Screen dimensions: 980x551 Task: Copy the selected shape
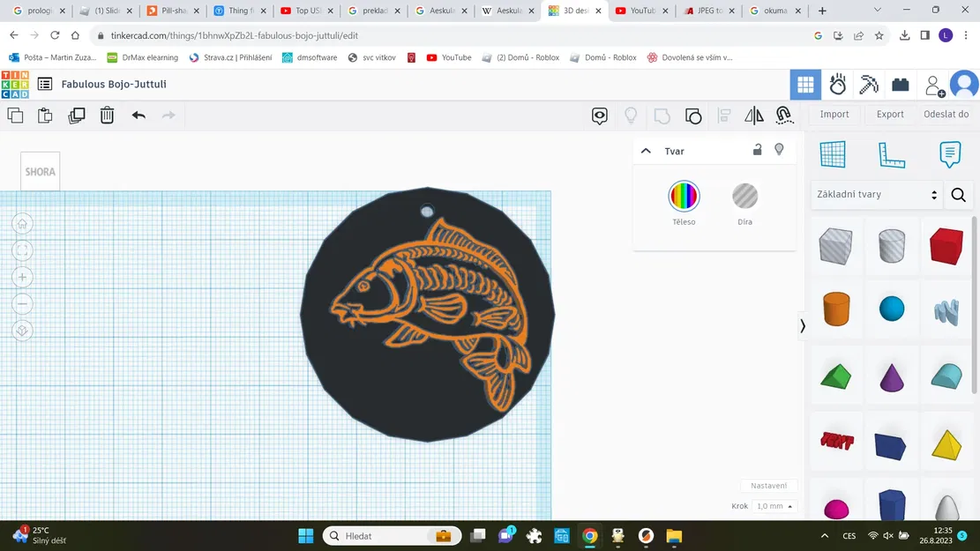16,115
